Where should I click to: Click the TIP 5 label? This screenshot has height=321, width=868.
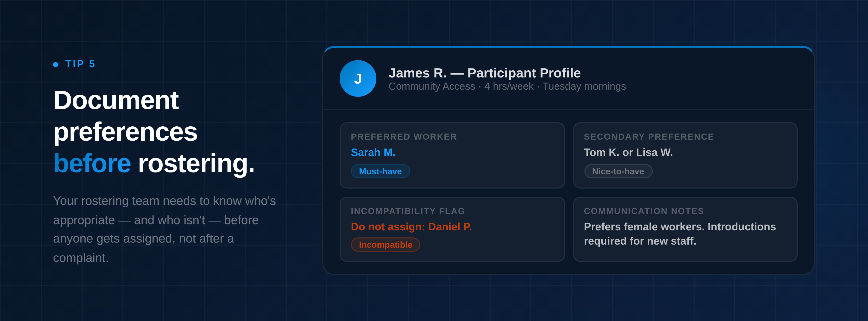pyautogui.click(x=80, y=64)
